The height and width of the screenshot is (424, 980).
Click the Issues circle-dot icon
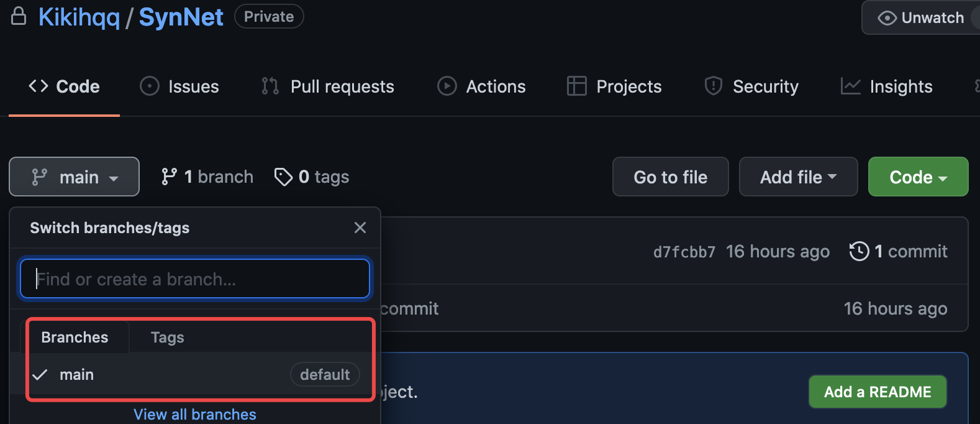(x=150, y=86)
